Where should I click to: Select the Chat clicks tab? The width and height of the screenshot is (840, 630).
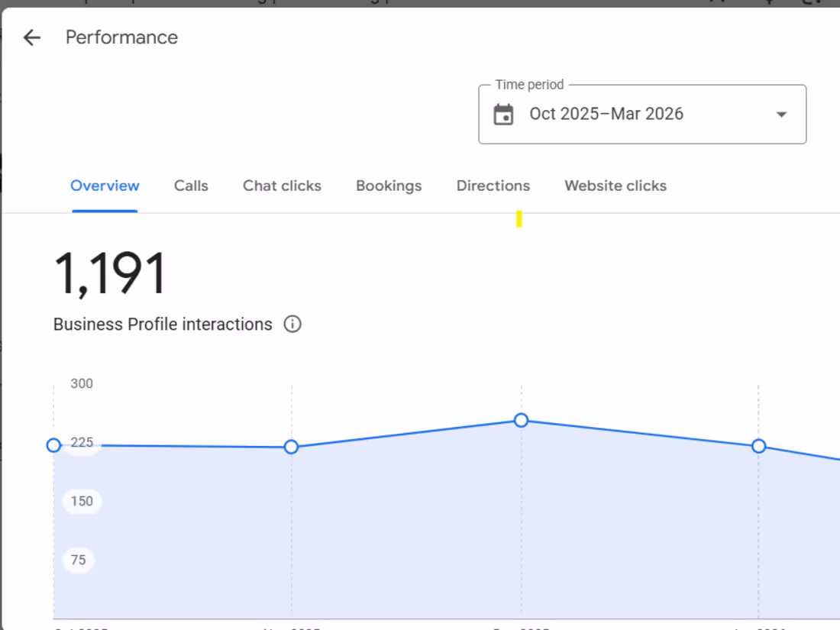pyautogui.click(x=282, y=186)
